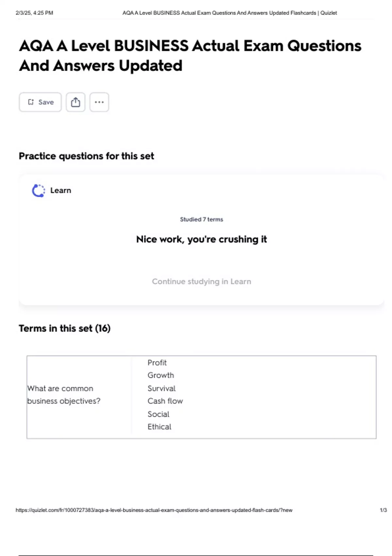392x556 pixels.
Task: Click the Studied 7 terms label
Action: (x=201, y=219)
